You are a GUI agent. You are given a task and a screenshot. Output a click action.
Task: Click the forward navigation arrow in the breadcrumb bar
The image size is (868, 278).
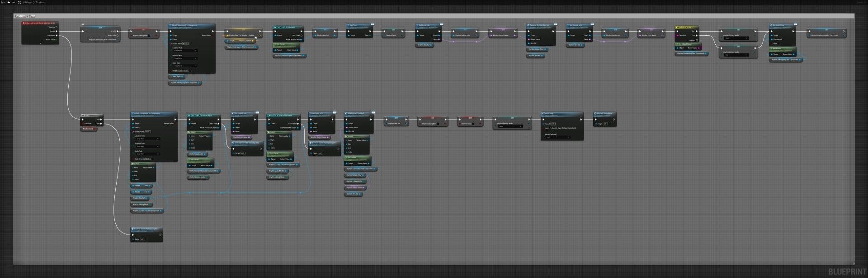coord(14,2)
